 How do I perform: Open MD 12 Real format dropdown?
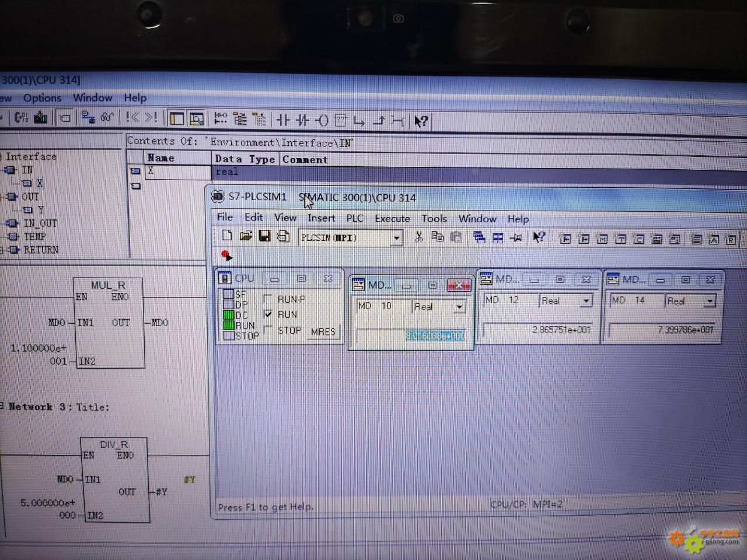tap(586, 301)
